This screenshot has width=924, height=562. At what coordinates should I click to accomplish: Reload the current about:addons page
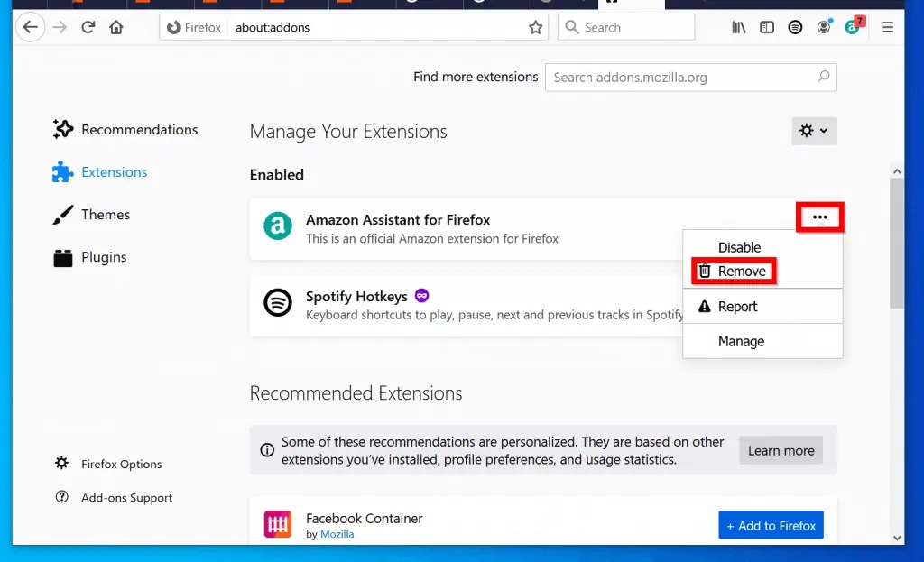coord(88,27)
